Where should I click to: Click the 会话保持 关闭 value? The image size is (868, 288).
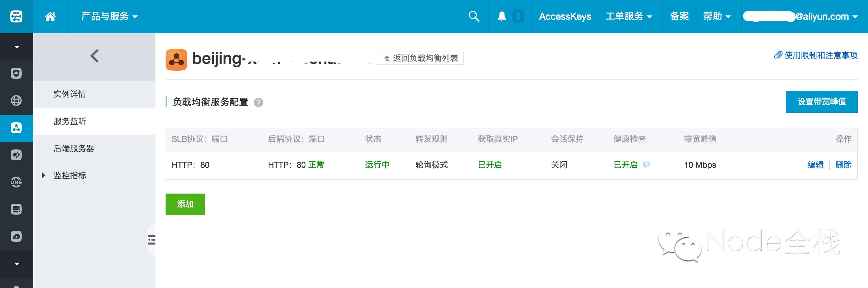(559, 165)
